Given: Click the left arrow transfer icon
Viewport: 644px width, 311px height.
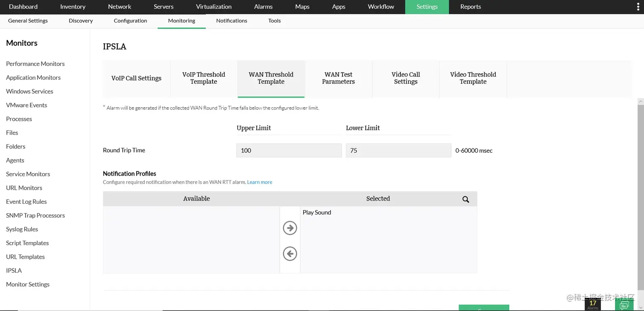Looking at the screenshot, I should (x=290, y=254).
